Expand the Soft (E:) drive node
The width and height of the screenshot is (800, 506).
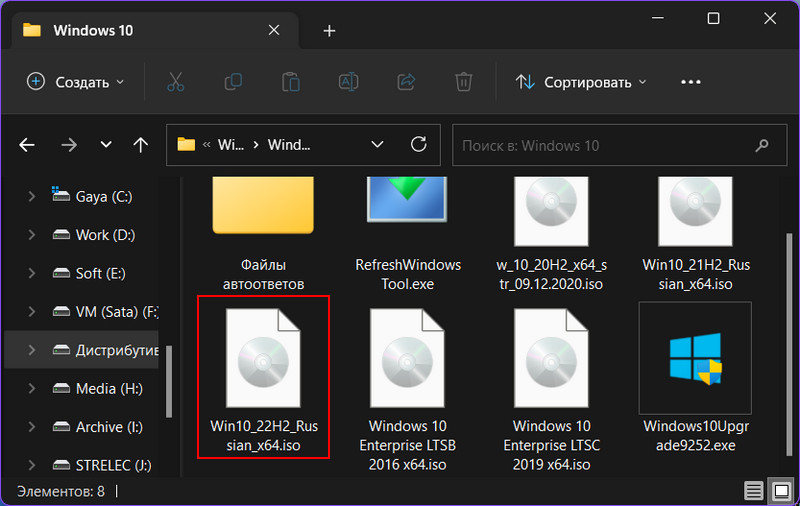pos(32,273)
